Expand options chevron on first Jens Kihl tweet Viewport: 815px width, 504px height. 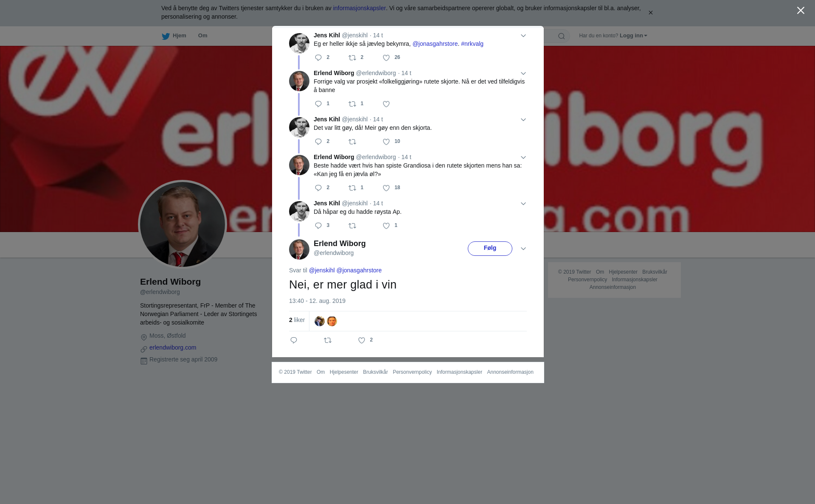[x=523, y=36]
